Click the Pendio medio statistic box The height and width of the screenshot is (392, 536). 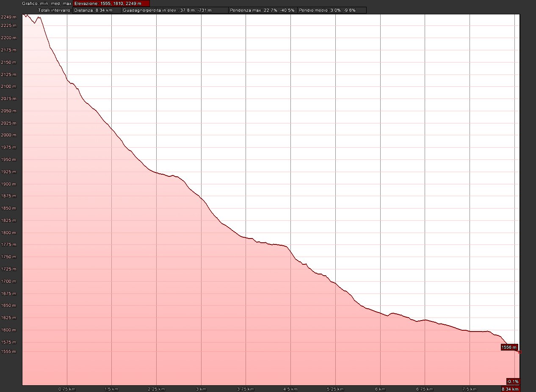coord(332,10)
